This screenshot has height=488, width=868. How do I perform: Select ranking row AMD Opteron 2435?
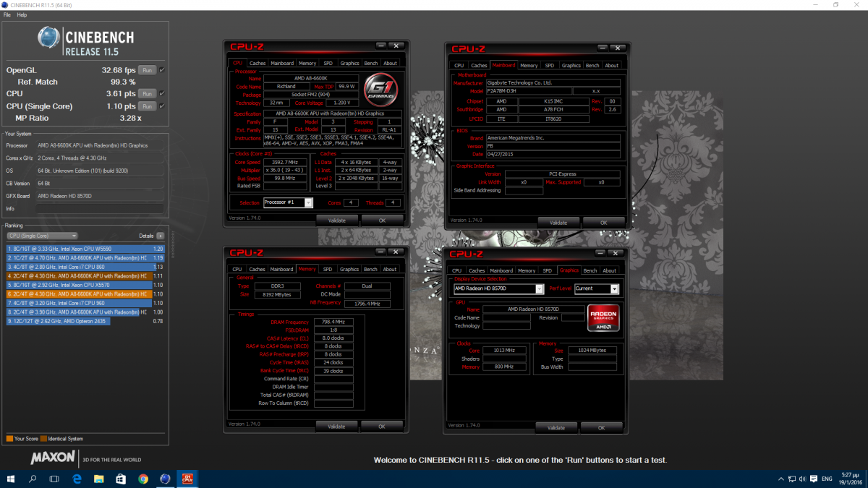pyautogui.click(x=85, y=321)
